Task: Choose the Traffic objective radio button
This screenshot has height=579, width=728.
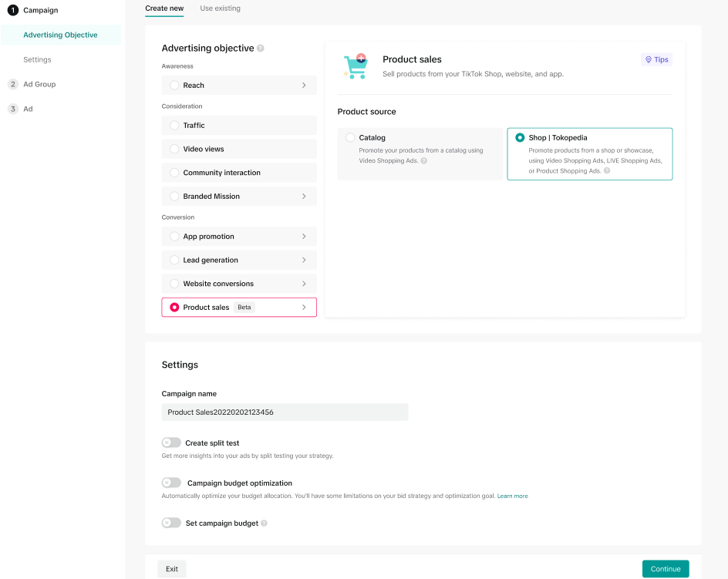Action: tap(174, 126)
